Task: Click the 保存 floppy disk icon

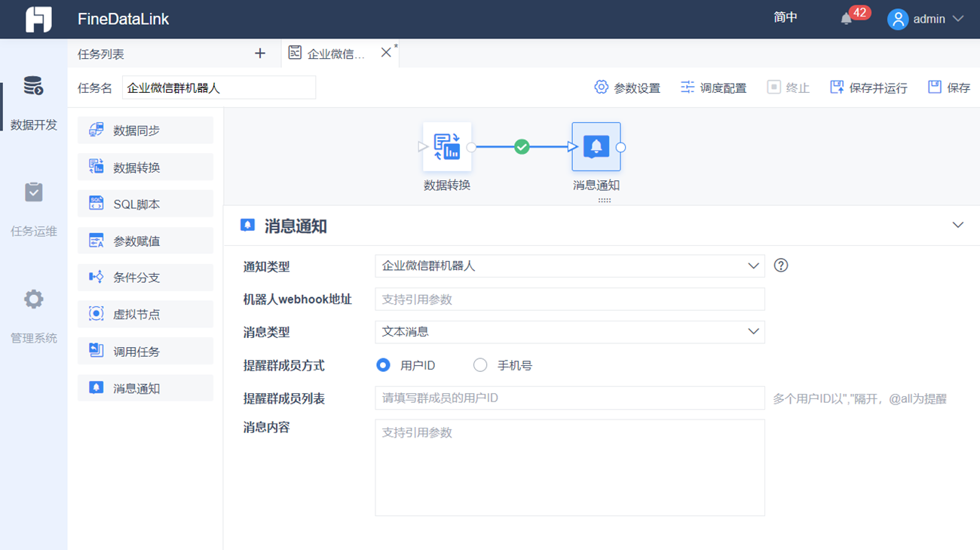Action: [935, 87]
